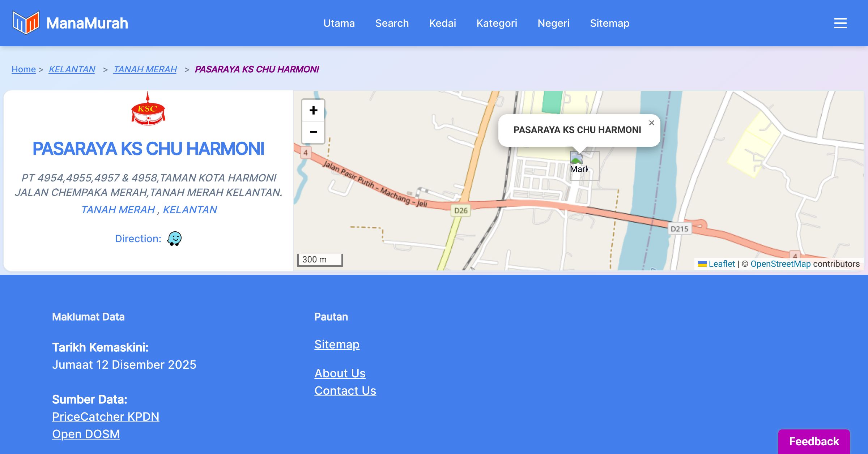Follow KELANTAN breadcrumb link

(72, 69)
